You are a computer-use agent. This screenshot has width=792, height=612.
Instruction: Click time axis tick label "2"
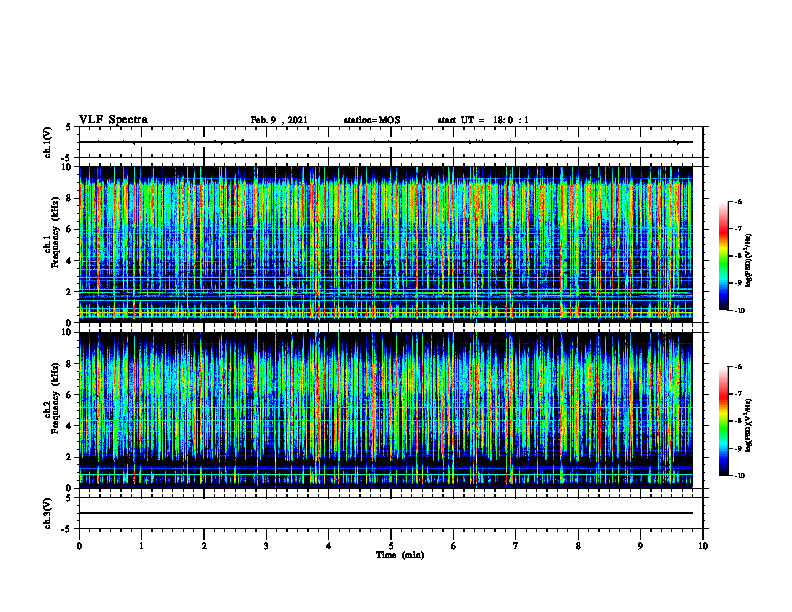(x=204, y=546)
